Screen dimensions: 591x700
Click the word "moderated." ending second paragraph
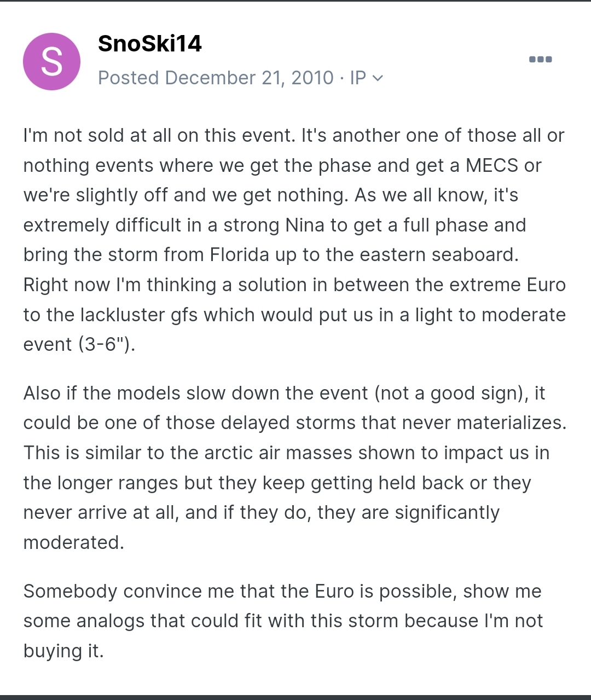point(74,542)
